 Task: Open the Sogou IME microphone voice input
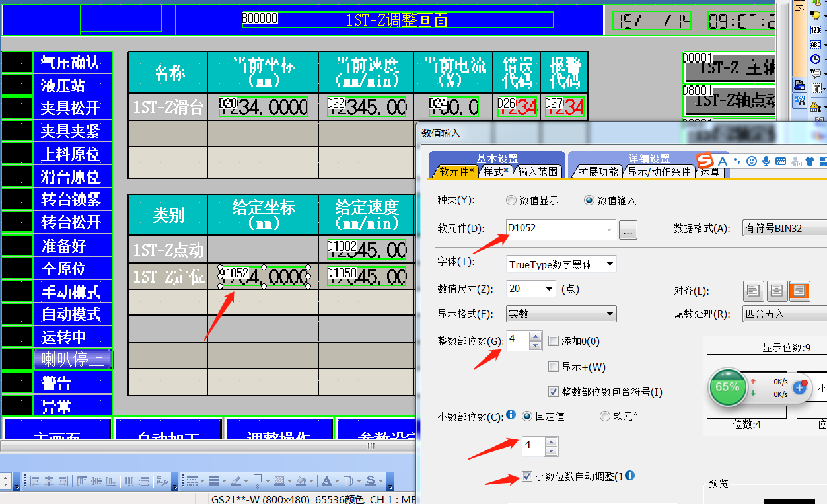(766, 161)
